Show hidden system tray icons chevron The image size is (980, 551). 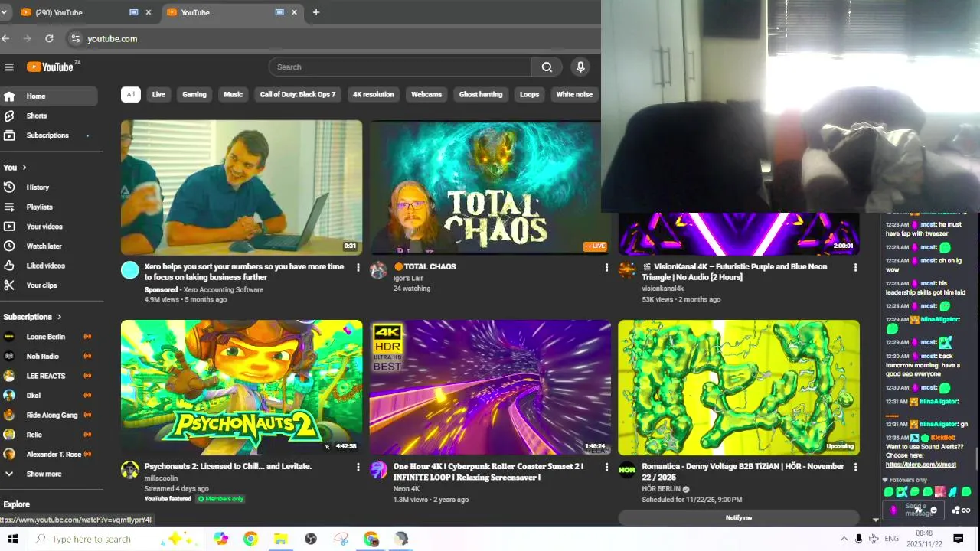pyautogui.click(x=844, y=539)
